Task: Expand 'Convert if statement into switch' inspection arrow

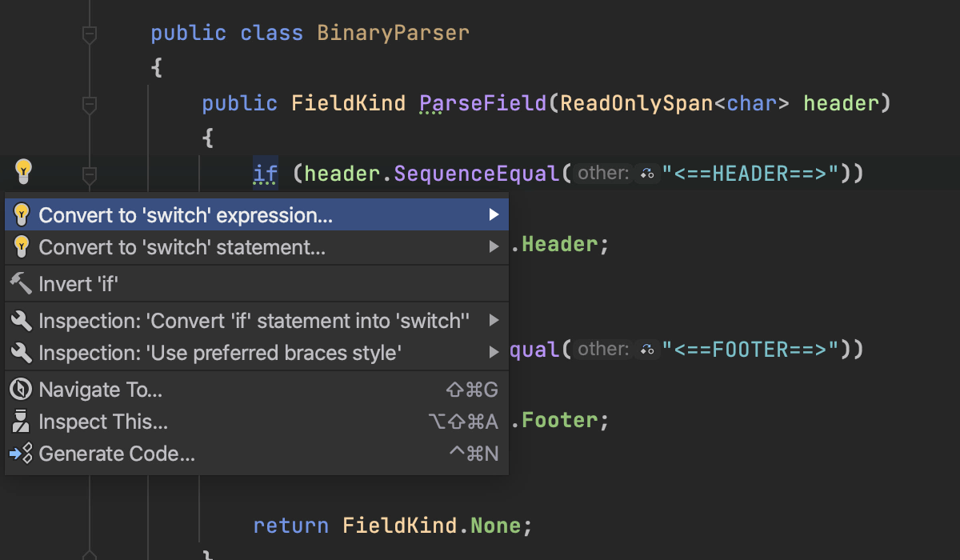Action: (494, 321)
